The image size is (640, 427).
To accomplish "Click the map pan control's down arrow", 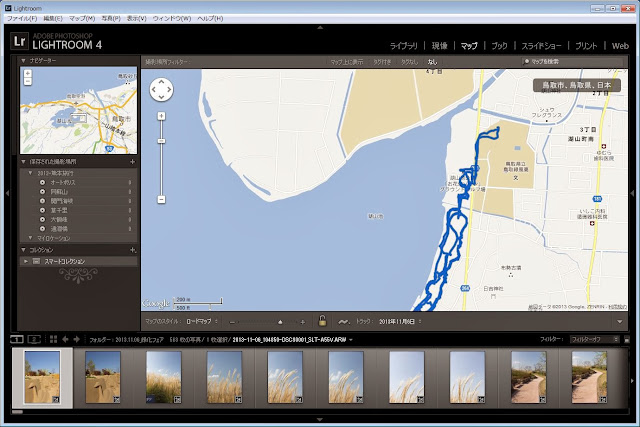I will 161,97.
